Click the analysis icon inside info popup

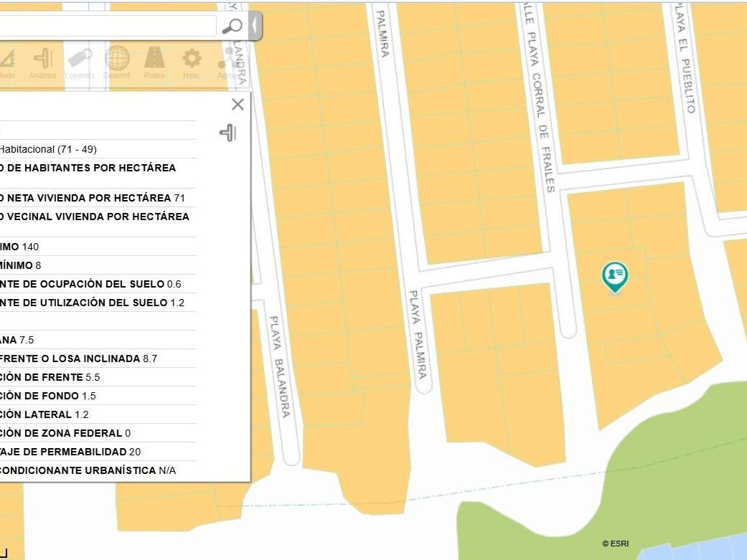pos(227,133)
